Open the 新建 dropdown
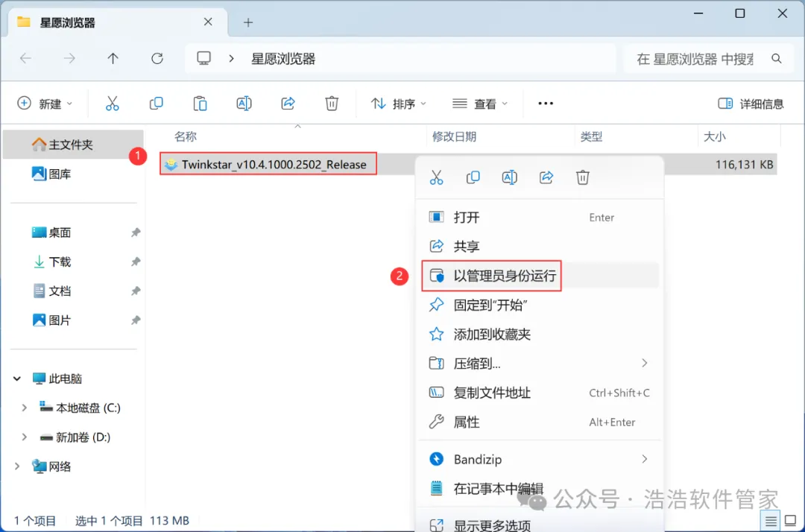 (x=45, y=104)
